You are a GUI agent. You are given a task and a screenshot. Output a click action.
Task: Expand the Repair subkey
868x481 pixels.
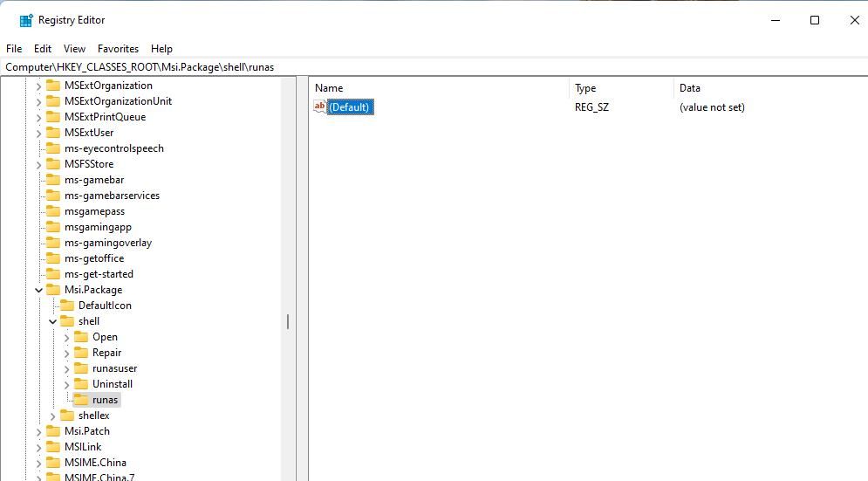[66, 353]
